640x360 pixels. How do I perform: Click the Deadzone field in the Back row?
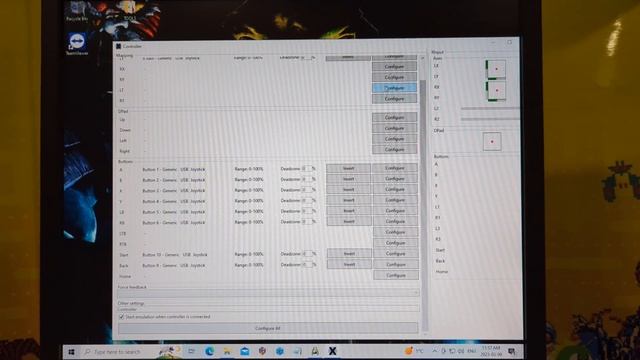(307, 264)
